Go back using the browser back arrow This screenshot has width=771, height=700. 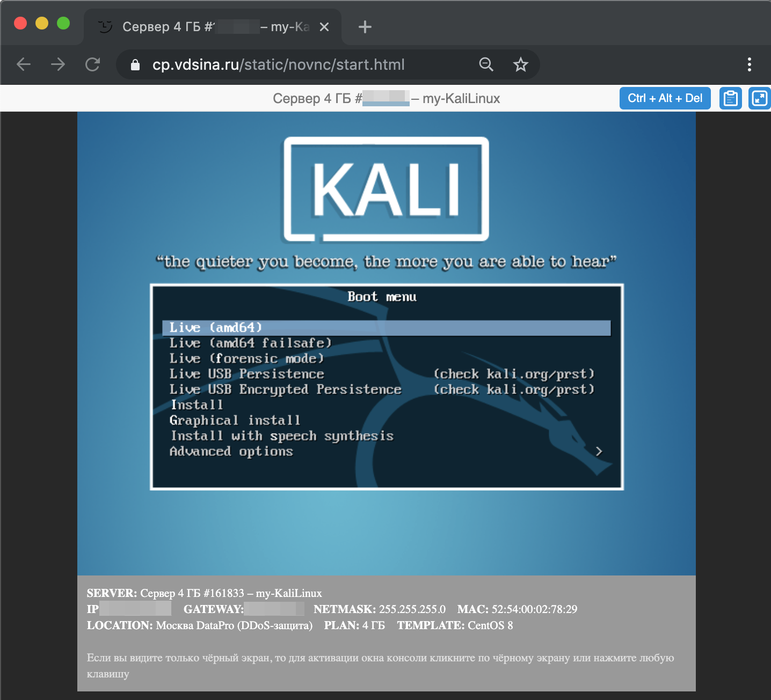(x=24, y=65)
